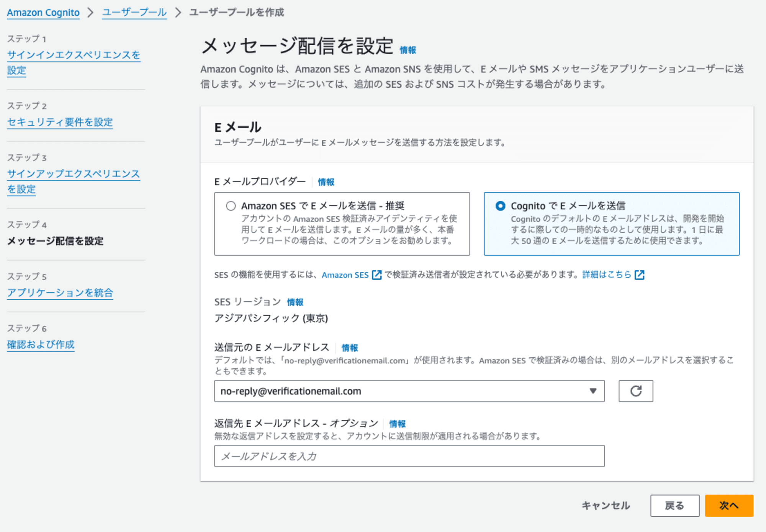Click the E メール section heading

coord(237,127)
